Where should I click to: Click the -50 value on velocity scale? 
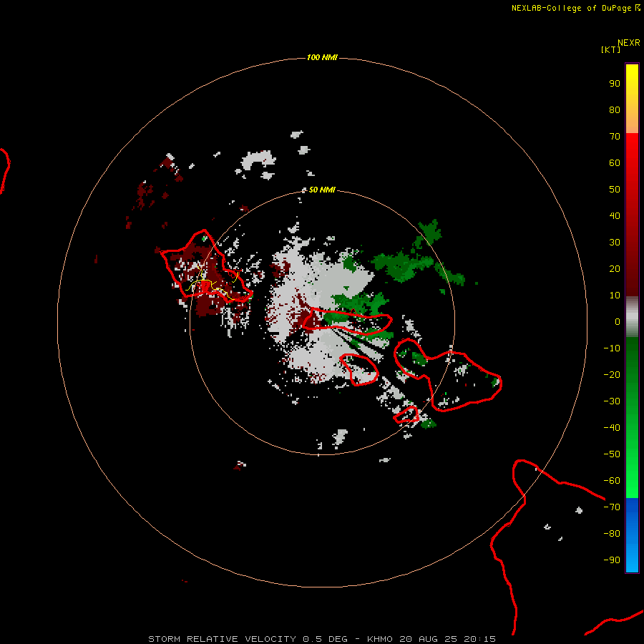point(612,454)
